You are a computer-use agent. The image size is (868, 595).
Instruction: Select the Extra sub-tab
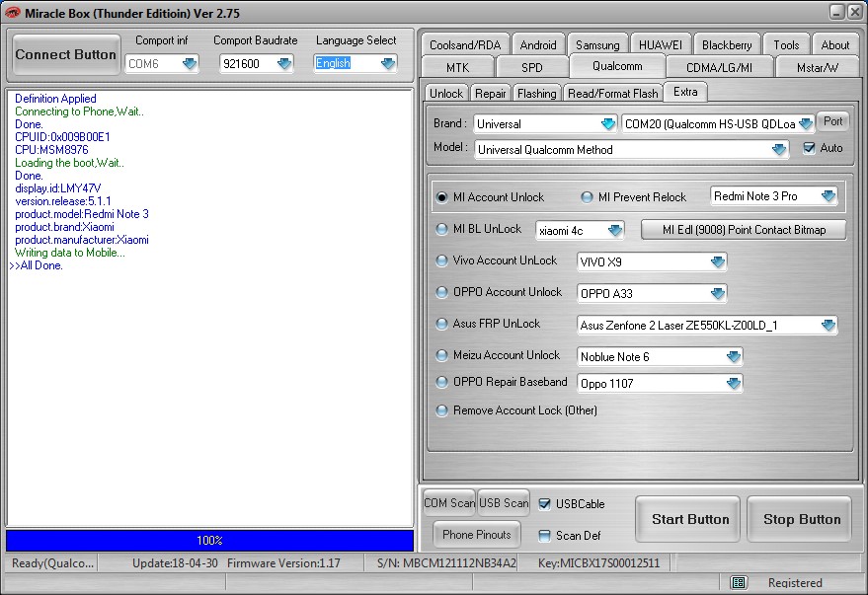(685, 92)
